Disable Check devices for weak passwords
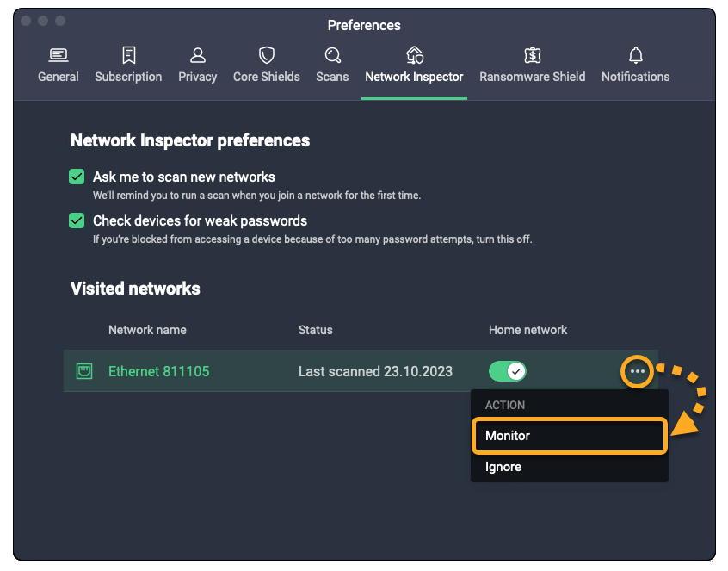728x571 pixels. [x=77, y=220]
